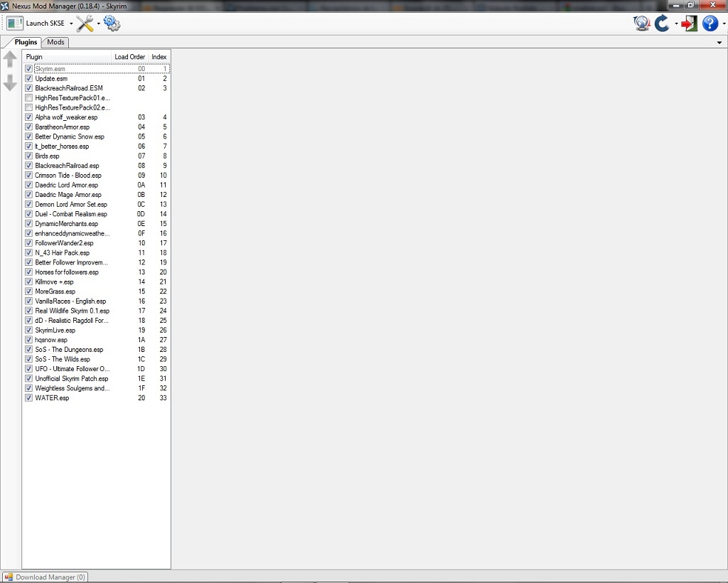Viewport: 728px width, 583px height.
Task: Sort by the Load Order column header
Action: pyautogui.click(x=129, y=57)
